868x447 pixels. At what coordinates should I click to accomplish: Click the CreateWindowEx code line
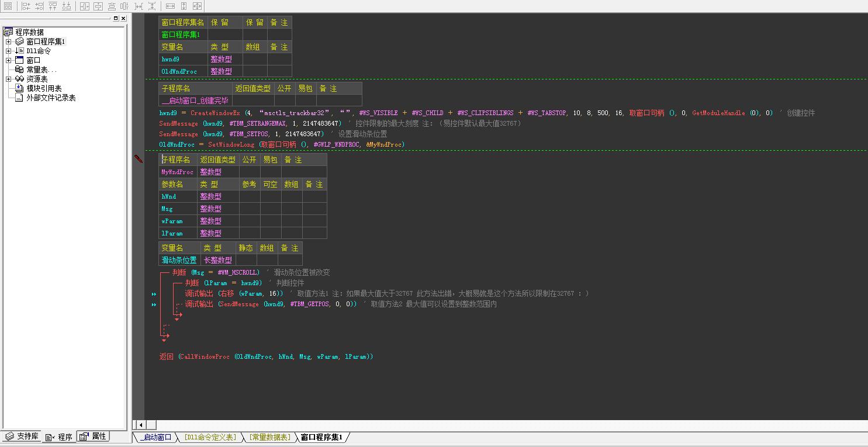[x=487, y=113]
